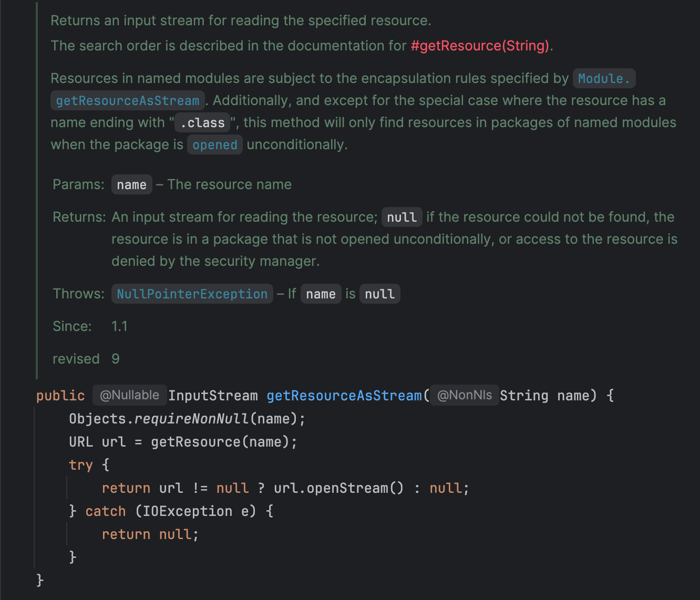Click the text 'The search order is described'
The width and height of the screenshot is (700, 600).
(147, 46)
